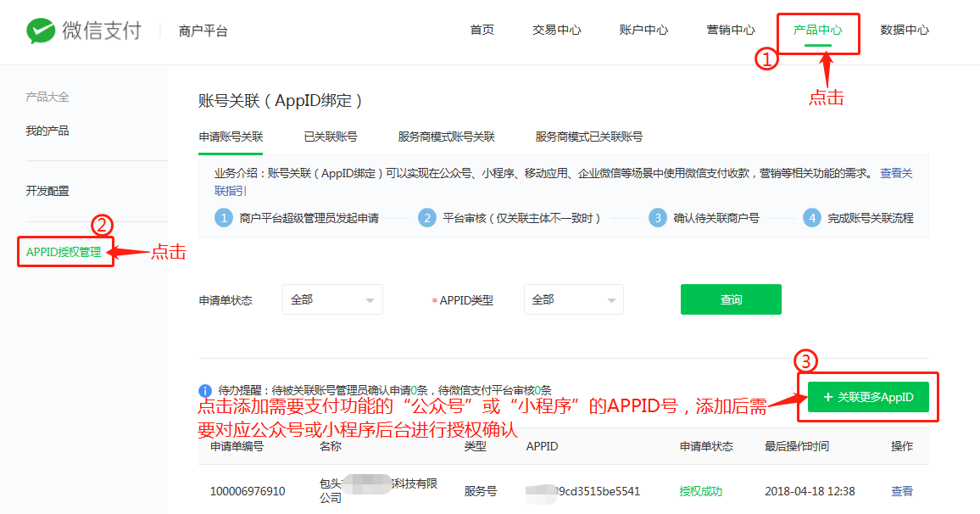Click the APPID column header

pyautogui.click(x=542, y=446)
